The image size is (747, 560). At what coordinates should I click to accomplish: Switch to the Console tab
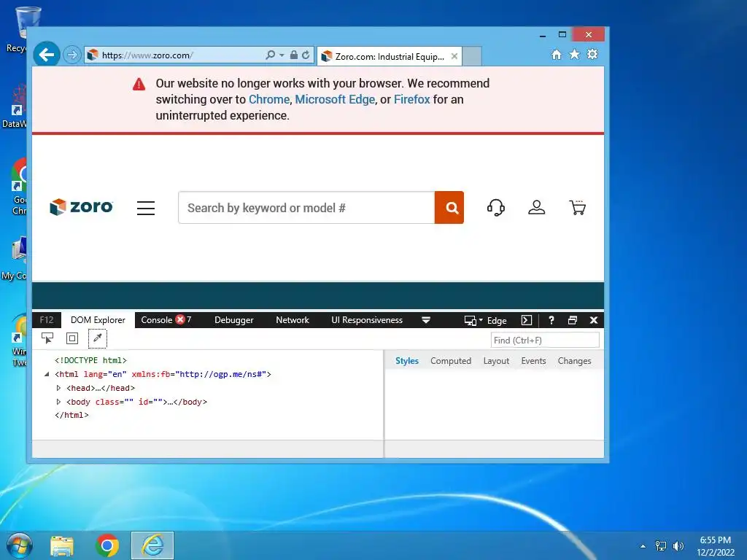pos(166,320)
